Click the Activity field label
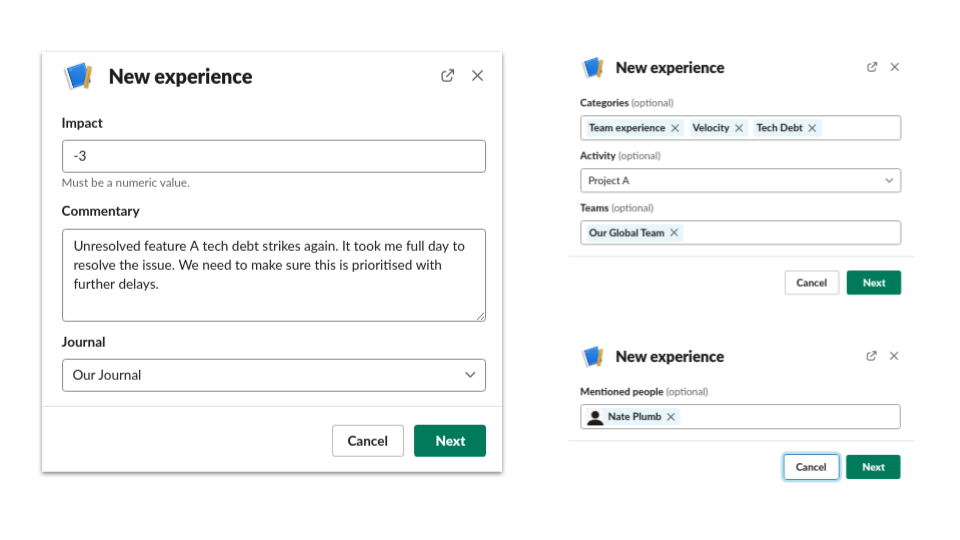The image size is (960, 540). tap(598, 156)
